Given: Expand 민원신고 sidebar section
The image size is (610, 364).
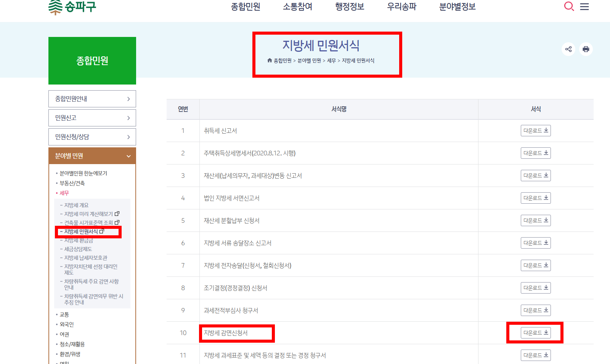Looking at the screenshot, I should 92,118.
